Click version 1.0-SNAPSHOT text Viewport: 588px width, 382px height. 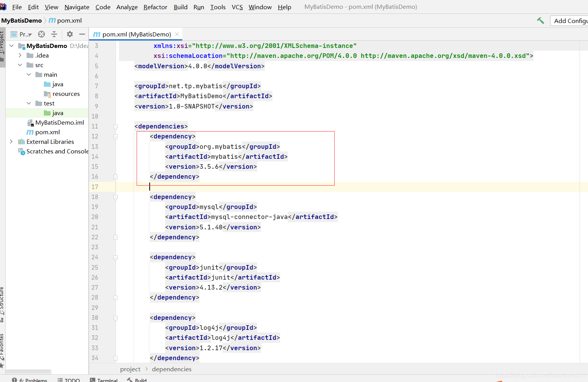tap(192, 106)
